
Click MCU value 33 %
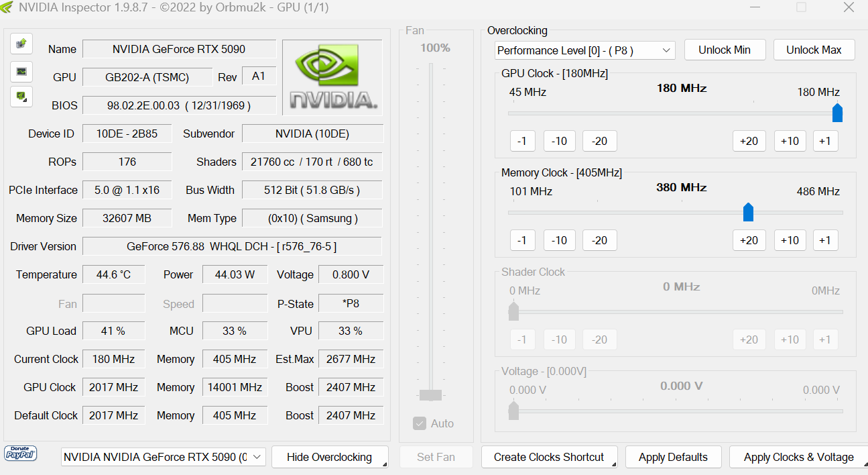pos(235,331)
